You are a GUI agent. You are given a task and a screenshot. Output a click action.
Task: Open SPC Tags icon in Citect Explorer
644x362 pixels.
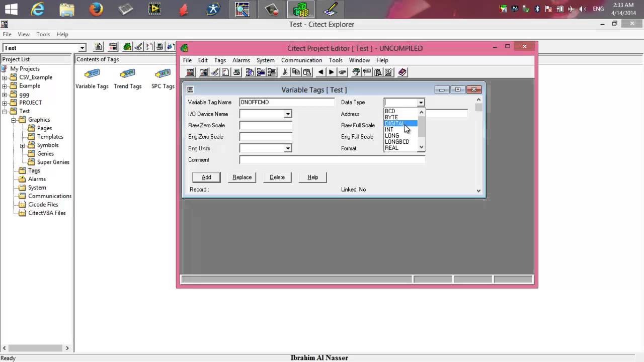click(x=163, y=73)
